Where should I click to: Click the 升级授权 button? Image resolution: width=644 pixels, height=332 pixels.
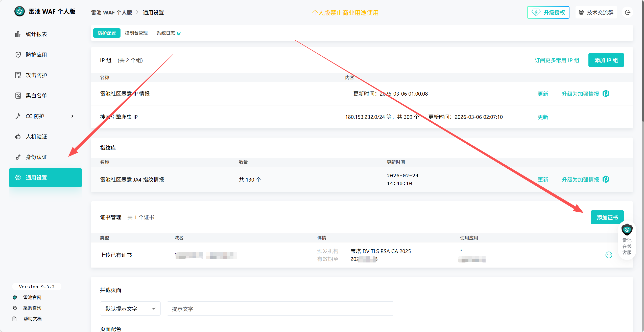[548, 12]
